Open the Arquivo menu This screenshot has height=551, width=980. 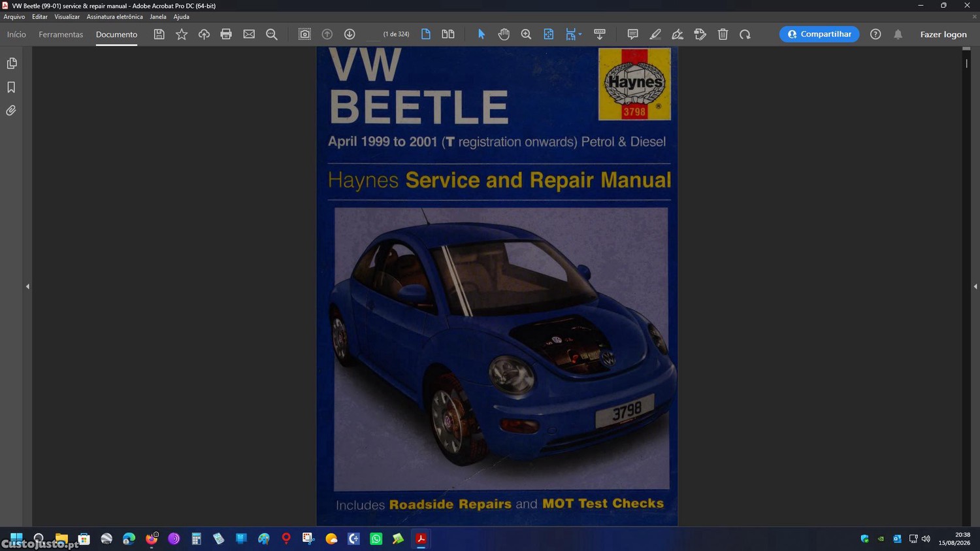(14, 17)
